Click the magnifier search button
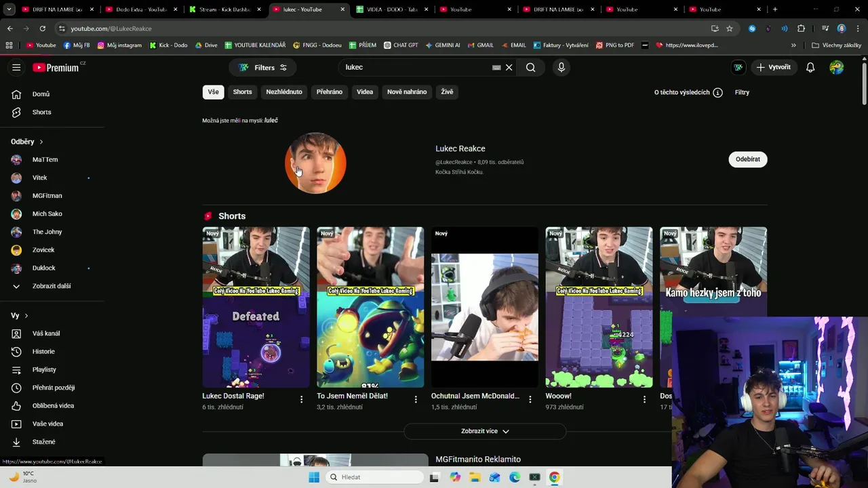 pos(530,67)
